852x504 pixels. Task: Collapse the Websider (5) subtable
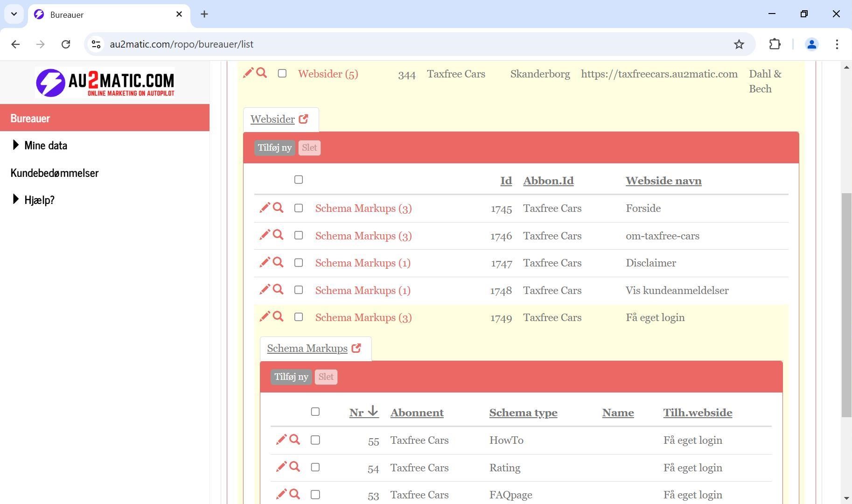328,74
